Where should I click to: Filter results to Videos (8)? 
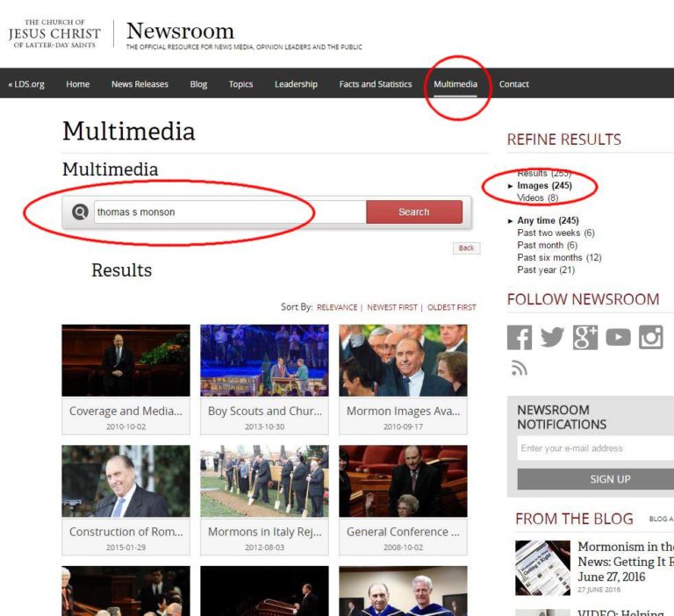[537, 198]
